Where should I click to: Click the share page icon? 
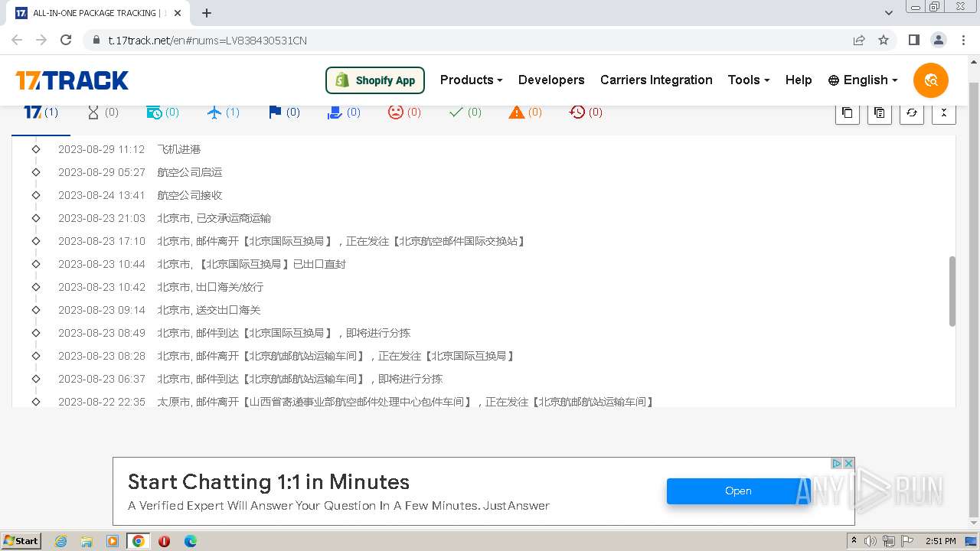859,40
